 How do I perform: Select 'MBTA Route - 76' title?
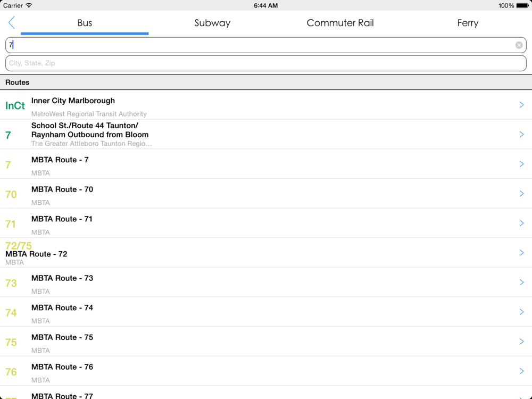(62, 367)
